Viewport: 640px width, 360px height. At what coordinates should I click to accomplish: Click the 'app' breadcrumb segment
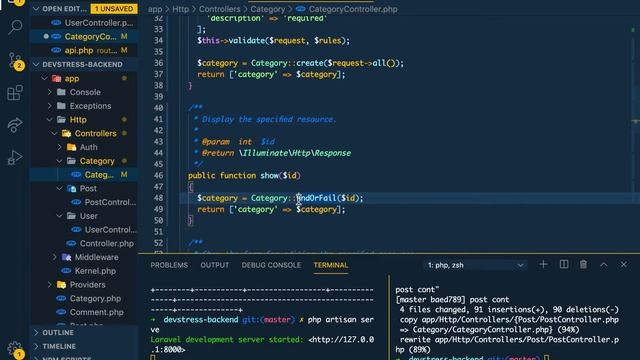click(x=155, y=9)
